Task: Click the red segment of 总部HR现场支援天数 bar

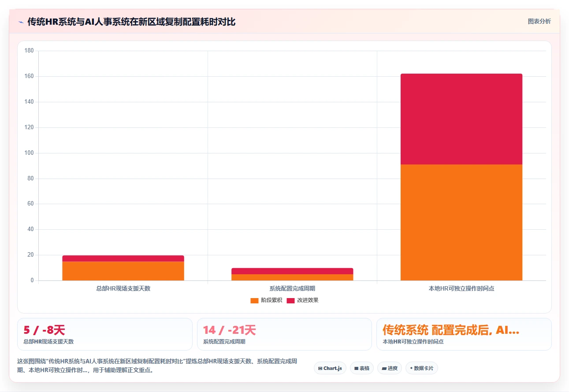Action: (x=123, y=258)
